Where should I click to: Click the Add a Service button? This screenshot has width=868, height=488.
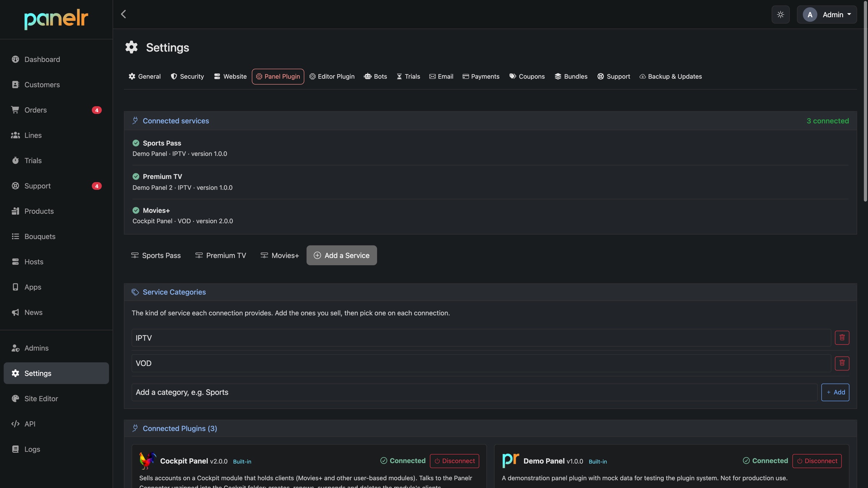(x=342, y=256)
